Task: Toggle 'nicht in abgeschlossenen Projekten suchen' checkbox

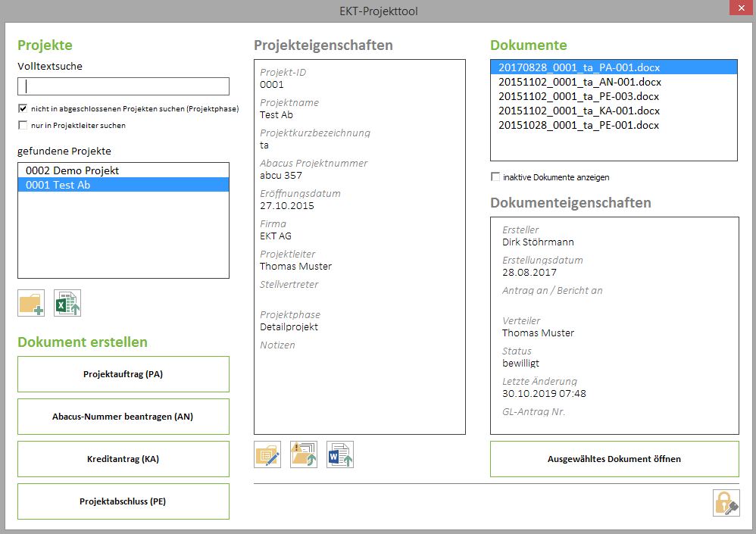Action: point(23,108)
